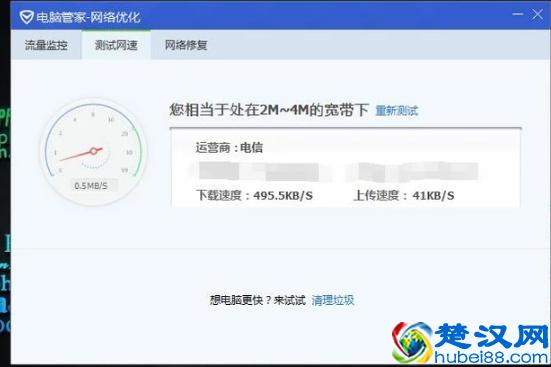Image resolution: width=551 pixels, height=367 pixels.
Task: Close the 网络优化 window
Action: click(x=537, y=15)
